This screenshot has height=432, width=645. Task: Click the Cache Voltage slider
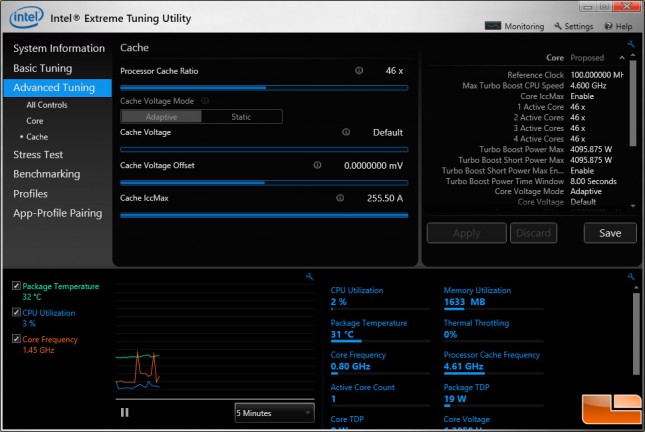tap(264, 149)
